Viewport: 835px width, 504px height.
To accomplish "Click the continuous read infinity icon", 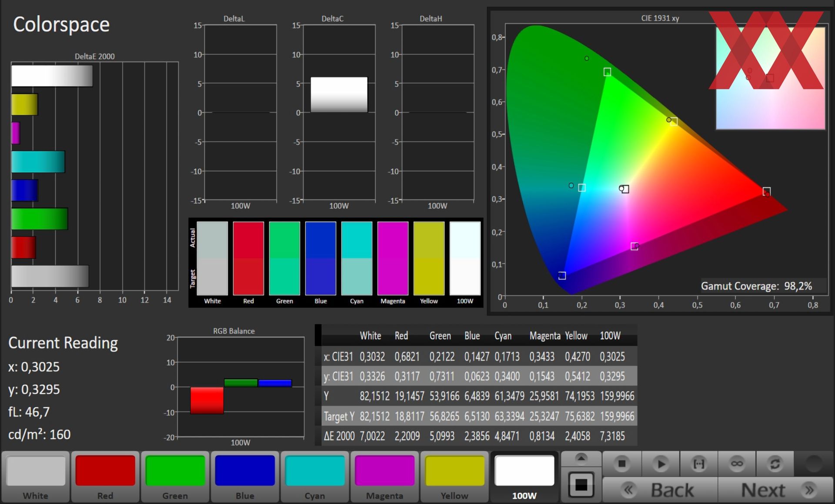I will click(x=737, y=464).
